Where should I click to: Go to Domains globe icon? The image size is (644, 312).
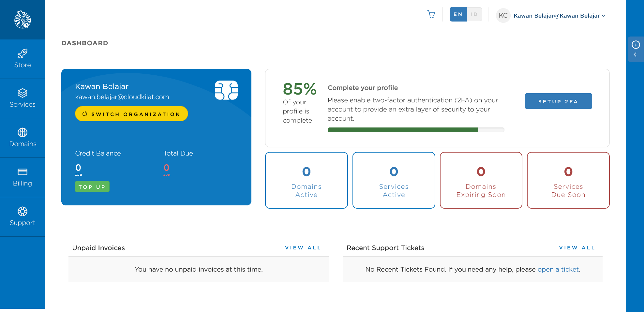(x=22, y=133)
